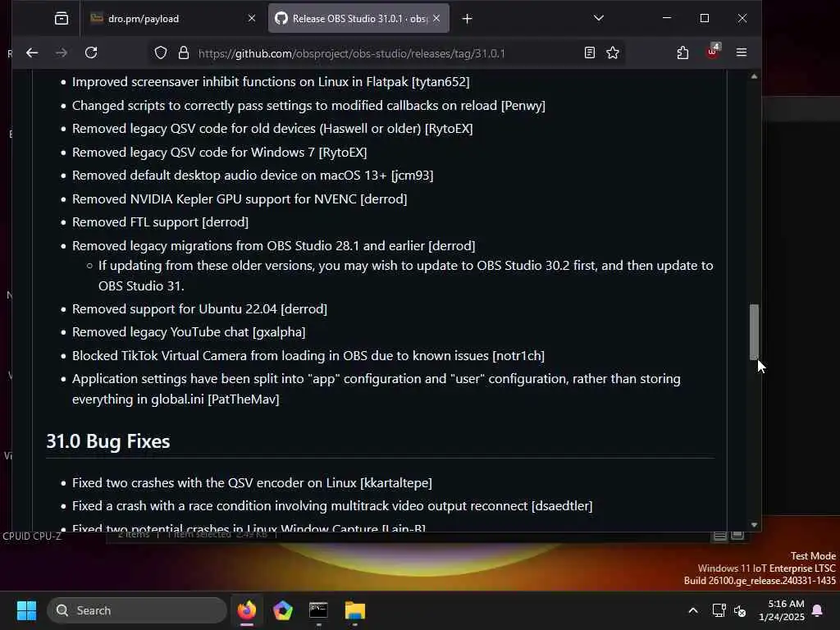Bookmark this page with the star
This screenshot has width=840, height=630.
[x=613, y=52]
